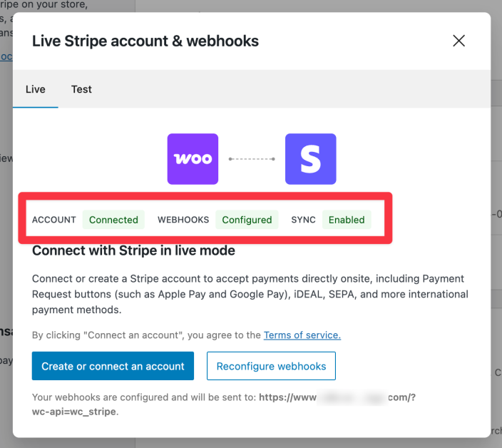
Task: Click the ACCOUNT status label
Action: 54,220
